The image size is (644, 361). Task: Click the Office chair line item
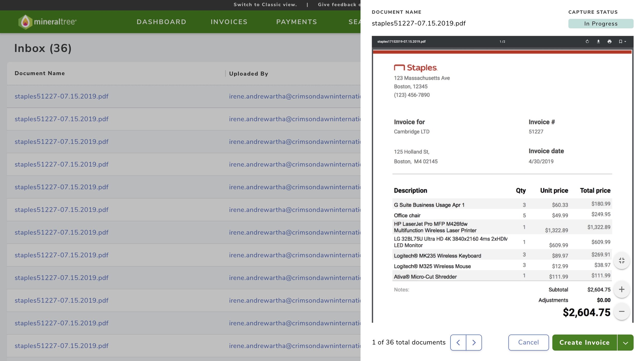coord(502,215)
